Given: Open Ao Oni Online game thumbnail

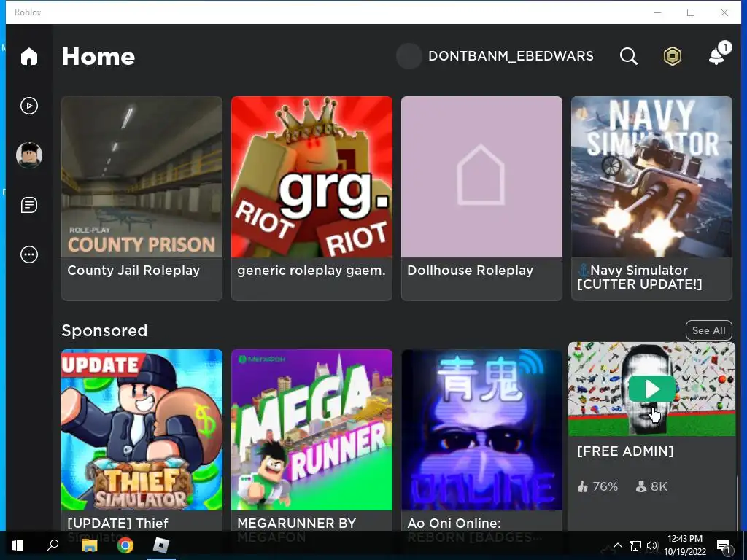Looking at the screenshot, I should 481,429.
